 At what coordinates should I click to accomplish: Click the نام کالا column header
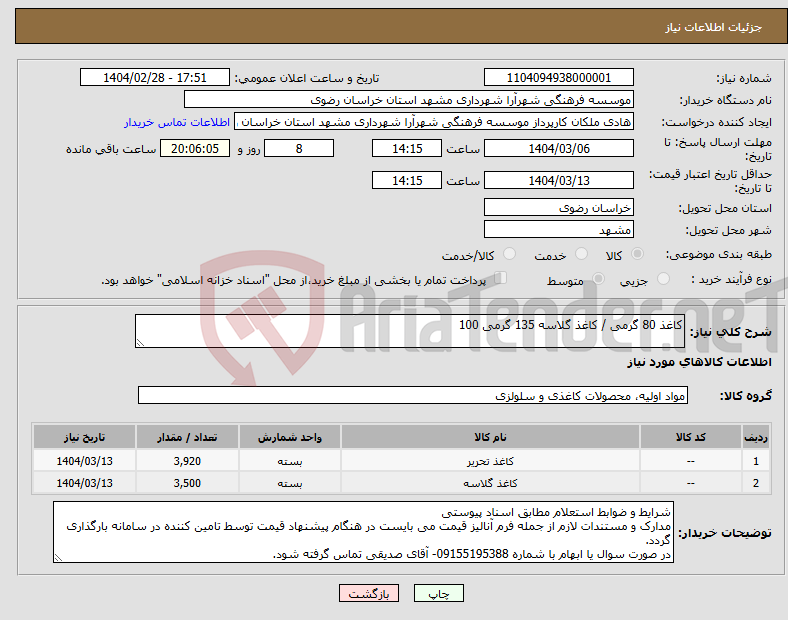[490, 437]
